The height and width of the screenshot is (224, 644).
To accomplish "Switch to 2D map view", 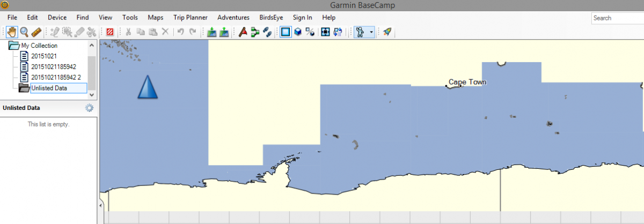I will click(286, 32).
